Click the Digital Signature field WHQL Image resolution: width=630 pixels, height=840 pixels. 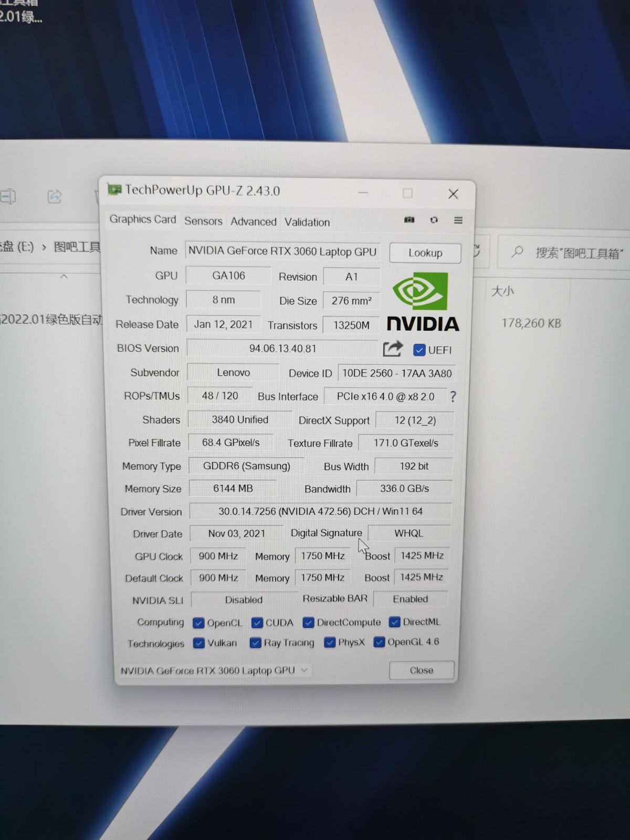(x=408, y=533)
